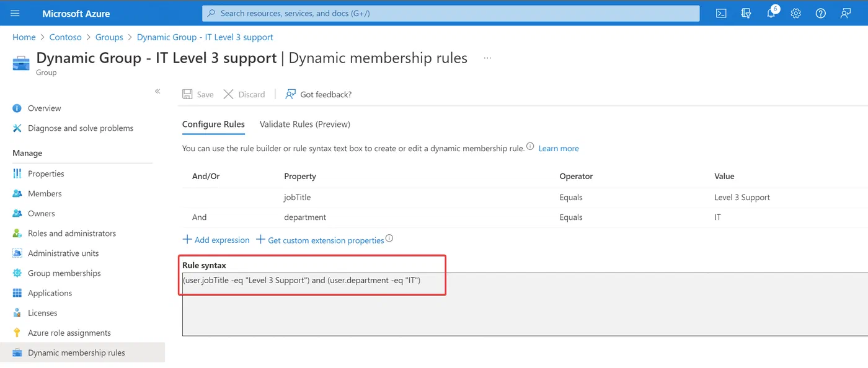The width and height of the screenshot is (868, 368).
Task: Open the notifications bell
Action: tap(771, 13)
